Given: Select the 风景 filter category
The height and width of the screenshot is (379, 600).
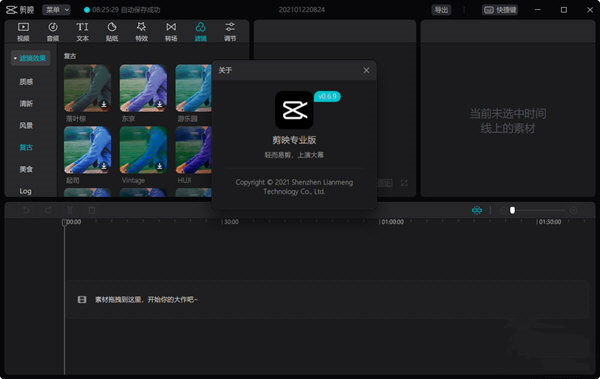Looking at the screenshot, I should click(26, 125).
